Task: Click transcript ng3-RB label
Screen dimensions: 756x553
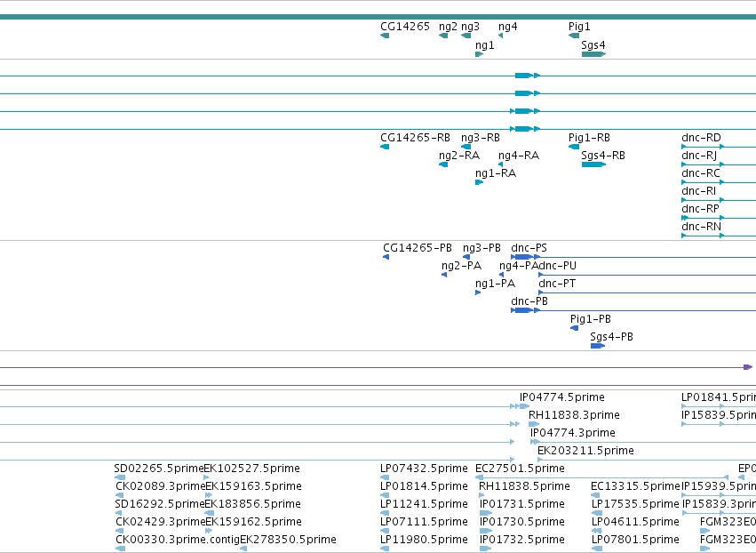Action: [x=481, y=138]
